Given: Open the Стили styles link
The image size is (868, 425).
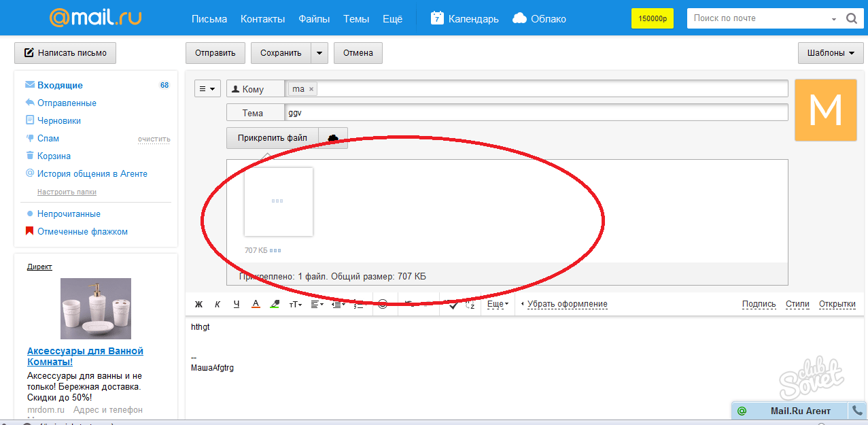Looking at the screenshot, I should tap(797, 304).
